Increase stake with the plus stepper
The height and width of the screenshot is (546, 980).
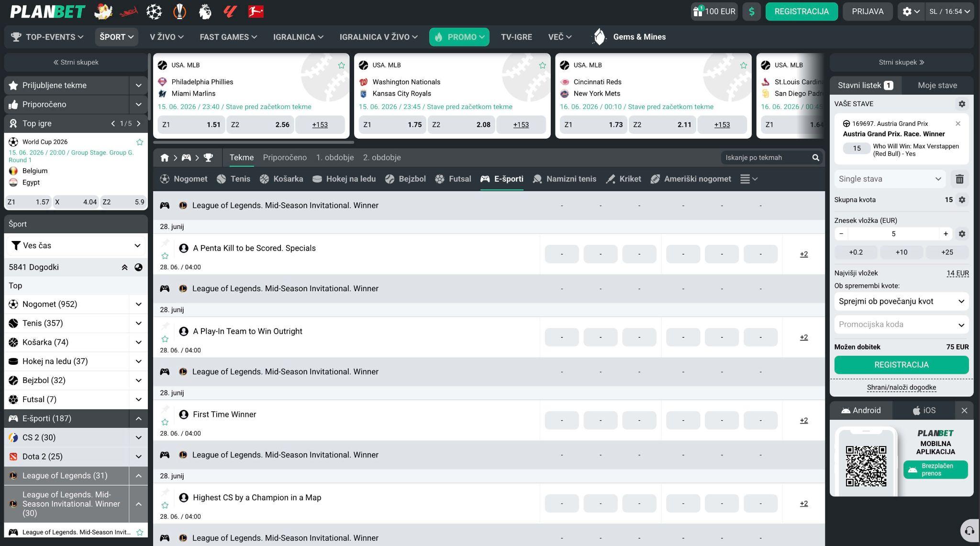tap(946, 234)
